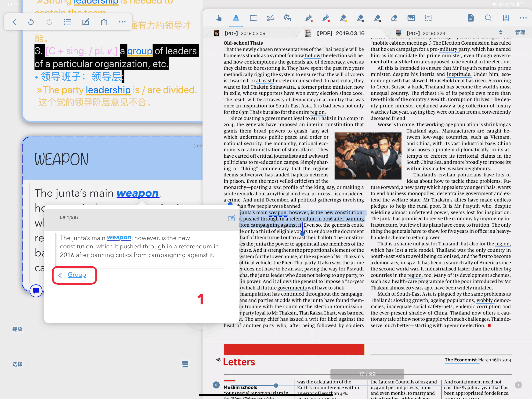Toggle the 拖放 drag mode
532x399 pixels.
click(17, 329)
